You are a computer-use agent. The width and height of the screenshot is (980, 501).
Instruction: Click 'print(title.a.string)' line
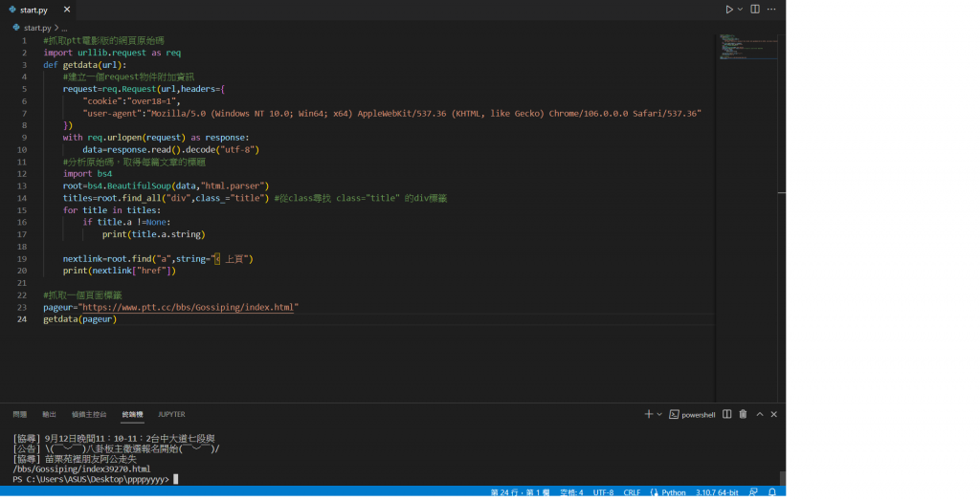pyautogui.click(x=154, y=234)
